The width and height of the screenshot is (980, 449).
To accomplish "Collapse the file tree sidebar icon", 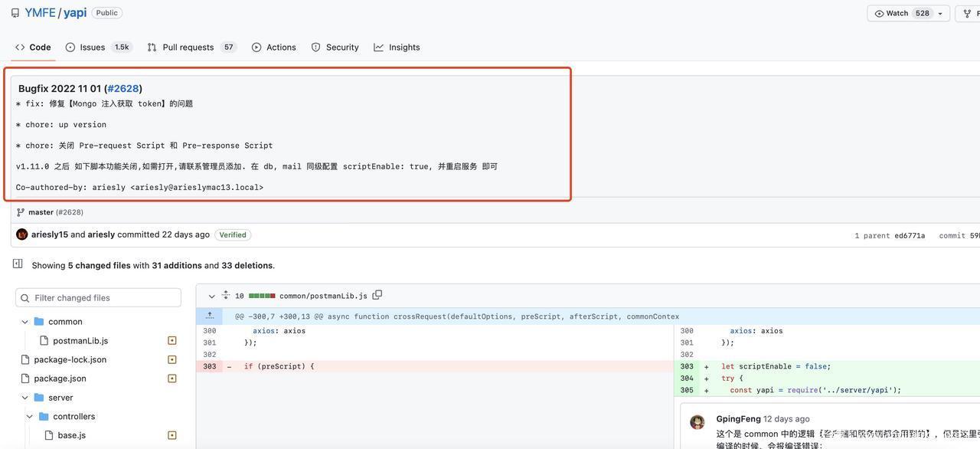I will pos(18,264).
